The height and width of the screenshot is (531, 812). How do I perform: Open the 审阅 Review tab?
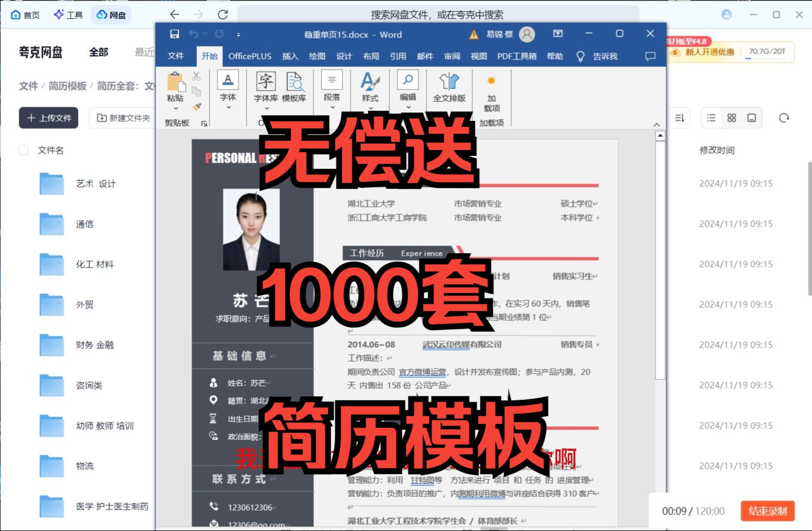pos(452,56)
